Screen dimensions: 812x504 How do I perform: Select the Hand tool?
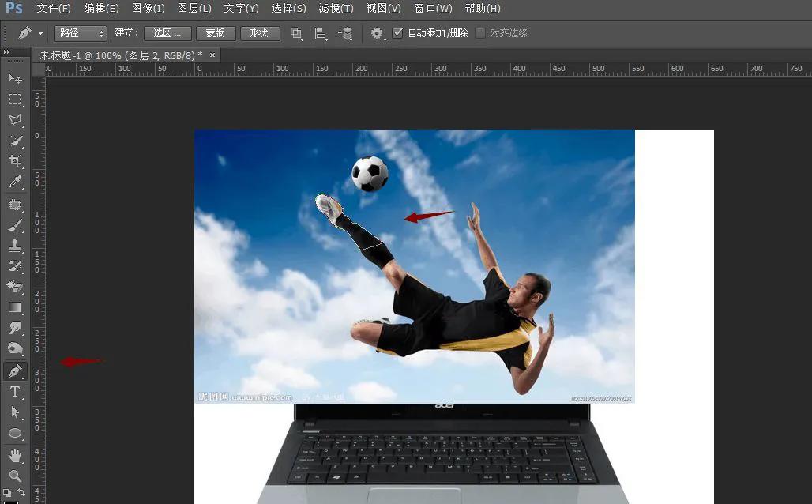point(15,456)
